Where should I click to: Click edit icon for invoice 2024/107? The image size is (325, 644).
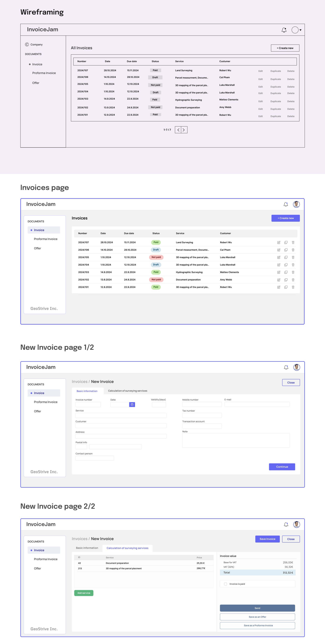tap(279, 242)
